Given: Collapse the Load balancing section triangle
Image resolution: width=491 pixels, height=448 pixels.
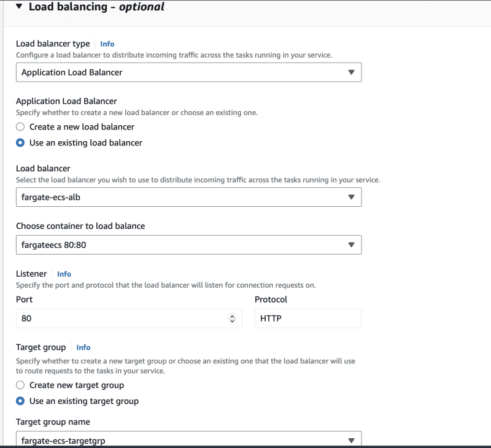Looking at the screenshot, I should point(19,6).
